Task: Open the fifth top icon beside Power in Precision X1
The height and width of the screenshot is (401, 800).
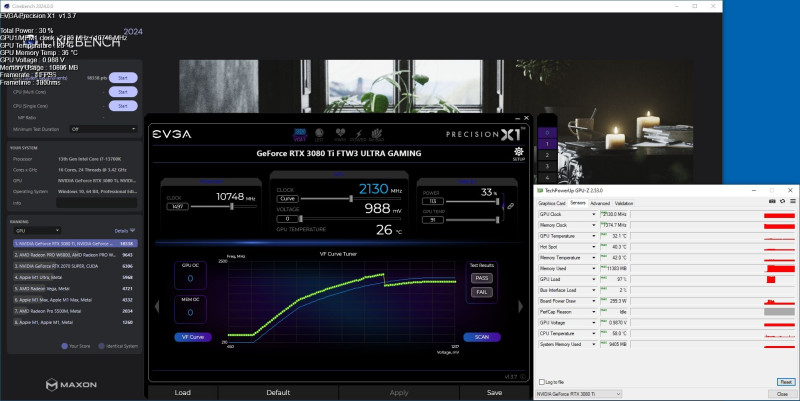Action: tap(377, 135)
